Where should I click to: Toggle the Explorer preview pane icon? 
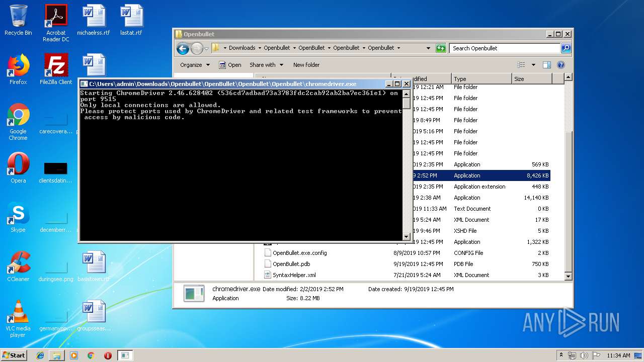coord(547,65)
